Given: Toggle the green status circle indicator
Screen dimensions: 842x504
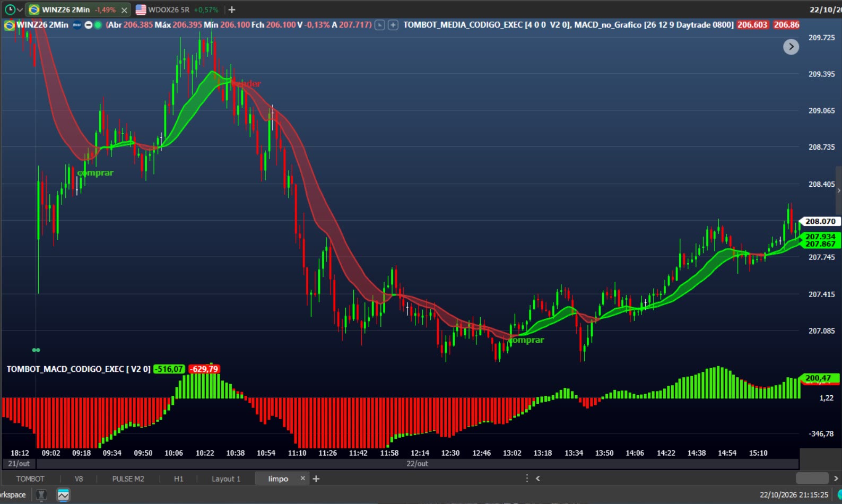Looking at the screenshot, I should [x=98, y=25].
